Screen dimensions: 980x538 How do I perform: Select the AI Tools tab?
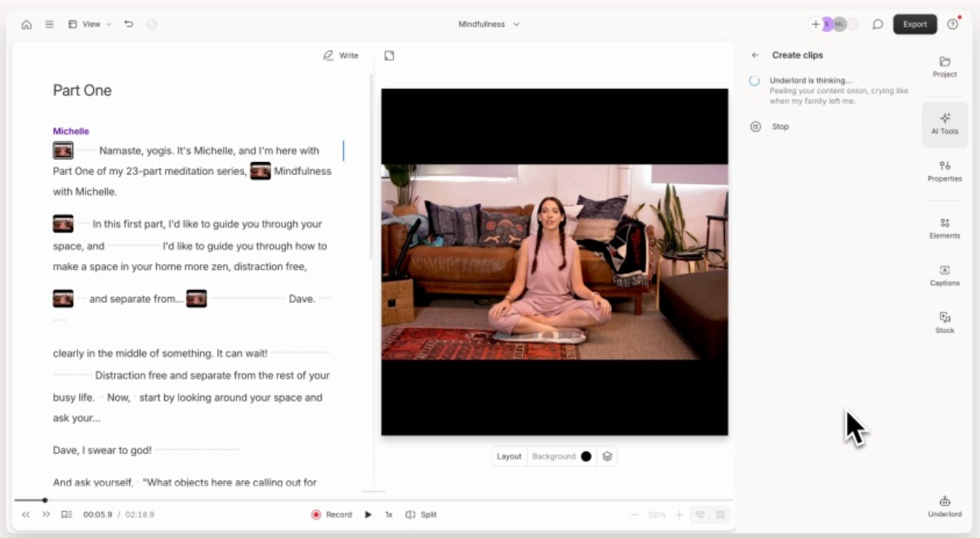click(944, 124)
